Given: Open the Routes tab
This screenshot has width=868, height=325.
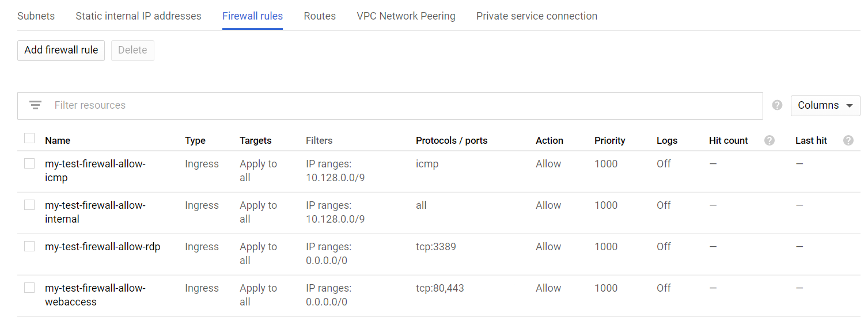Looking at the screenshot, I should point(320,16).
